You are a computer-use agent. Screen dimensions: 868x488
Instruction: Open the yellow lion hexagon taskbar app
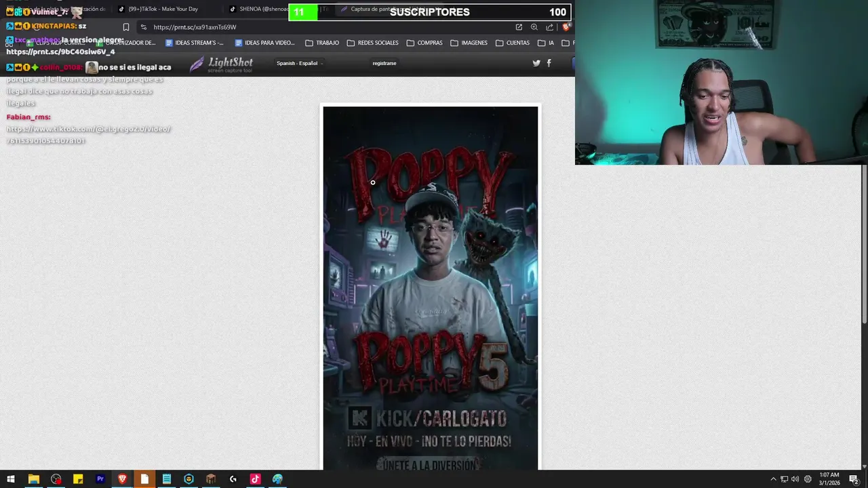coord(189,479)
